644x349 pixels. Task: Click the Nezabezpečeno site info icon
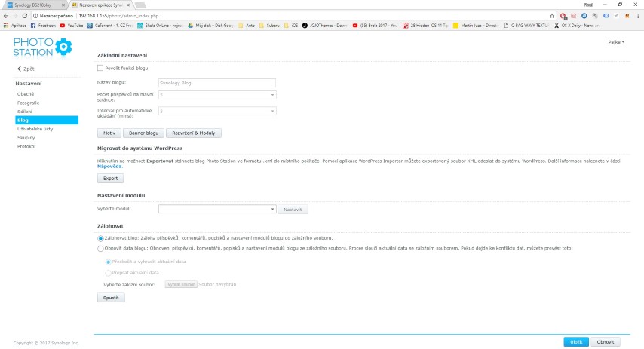(x=35, y=16)
